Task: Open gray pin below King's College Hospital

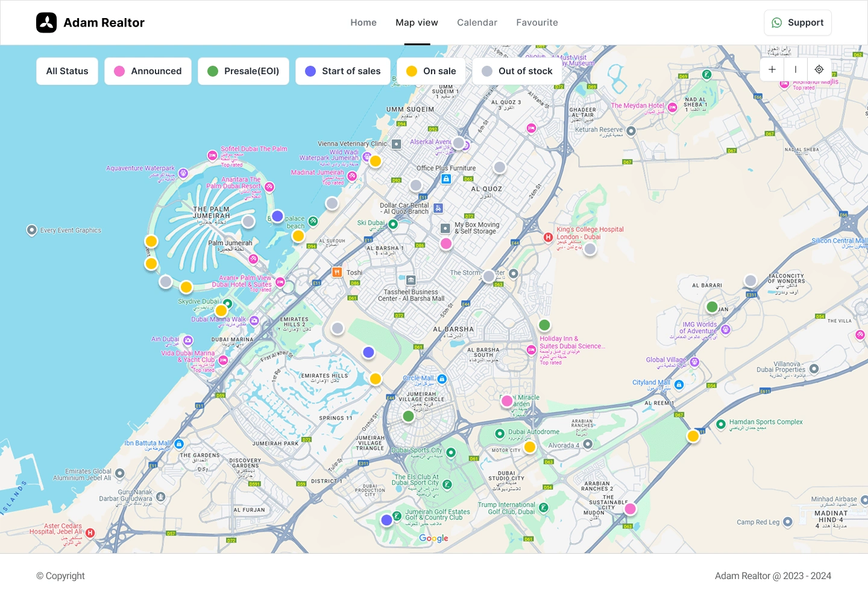Action: click(590, 249)
